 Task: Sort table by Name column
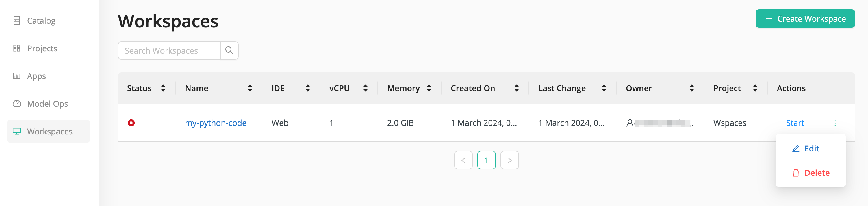click(250, 88)
